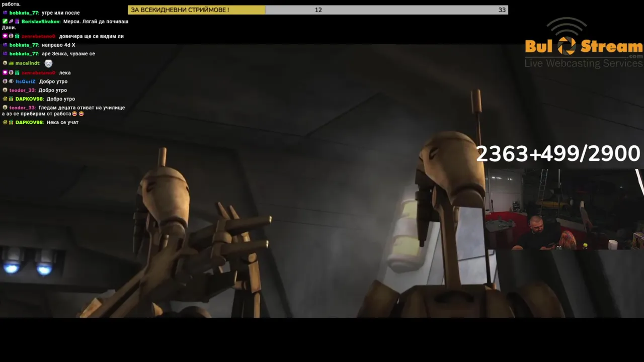Click the laughing emoji after 'прибирам от работа'
644x362 pixels.
pyautogui.click(x=75, y=114)
